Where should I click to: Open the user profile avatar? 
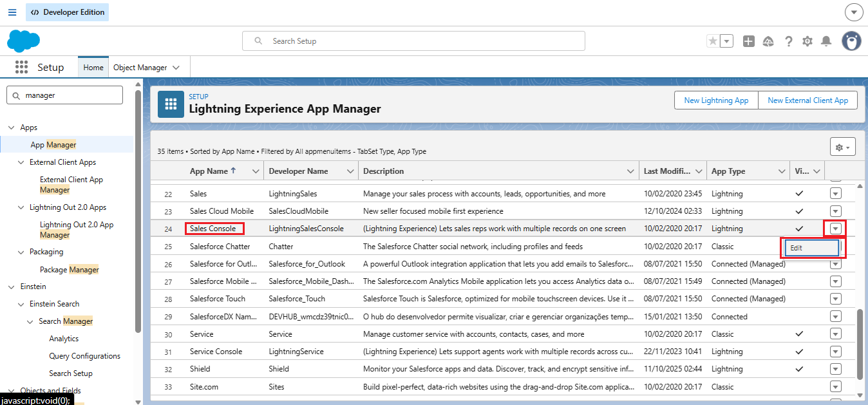click(x=851, y=41)
